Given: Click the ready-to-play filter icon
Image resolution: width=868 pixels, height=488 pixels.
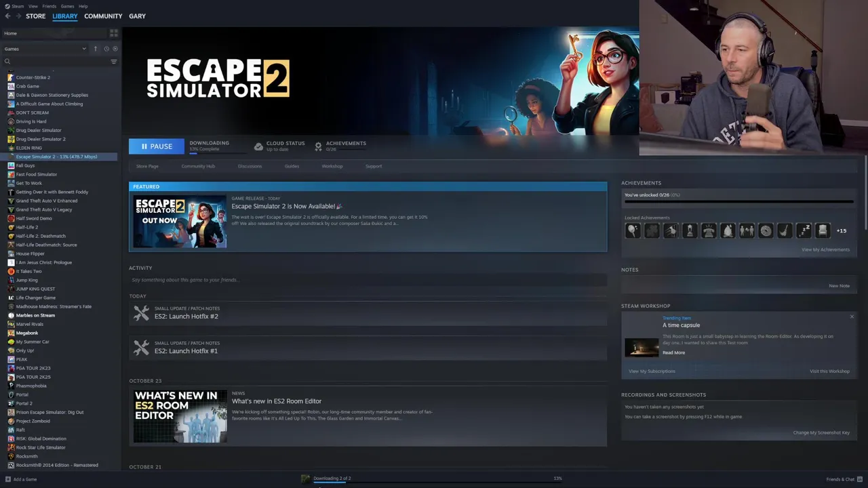Looking at the screenshot, I should click(x=115, y=49).
